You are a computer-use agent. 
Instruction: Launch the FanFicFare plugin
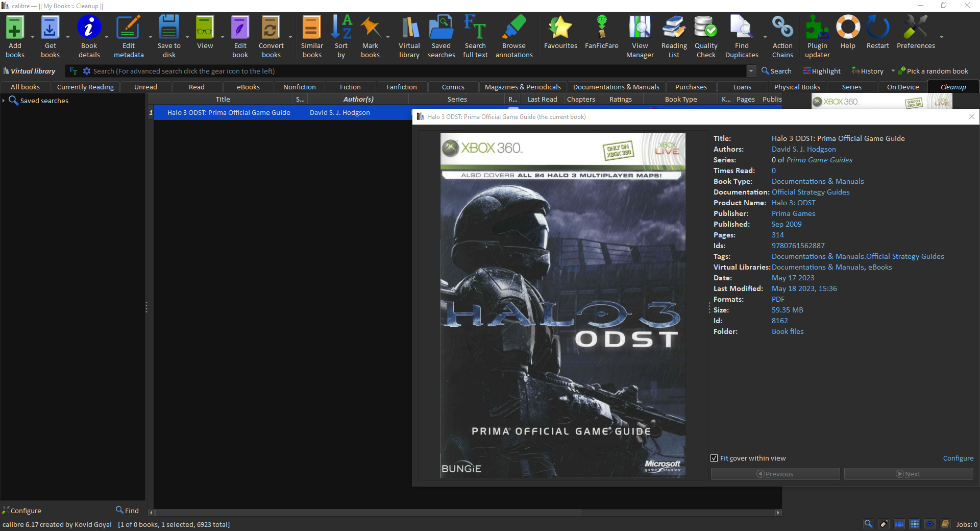click(602, 28)
